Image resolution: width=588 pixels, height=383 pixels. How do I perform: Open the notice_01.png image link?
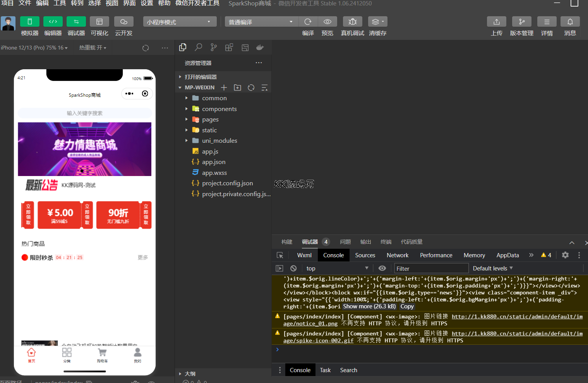[517, 317]
